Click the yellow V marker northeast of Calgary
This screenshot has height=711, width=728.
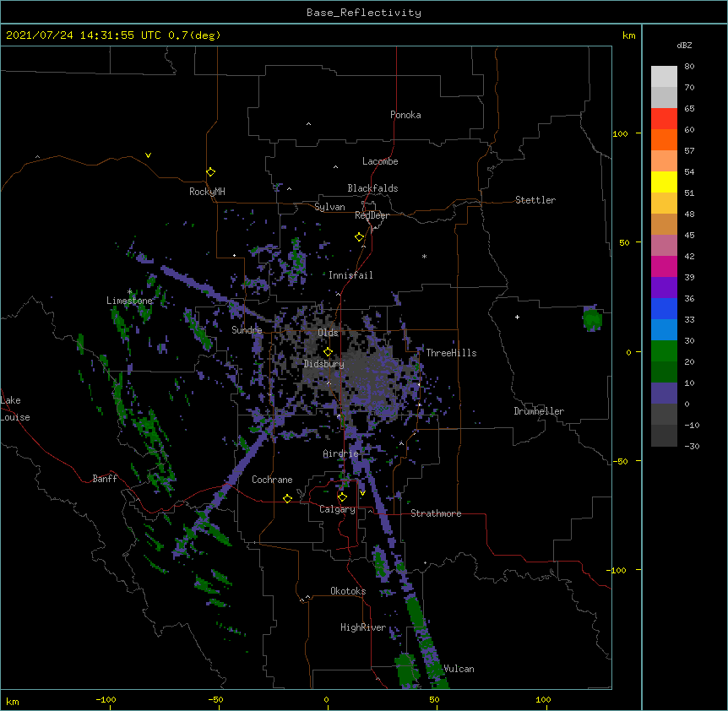362,493
